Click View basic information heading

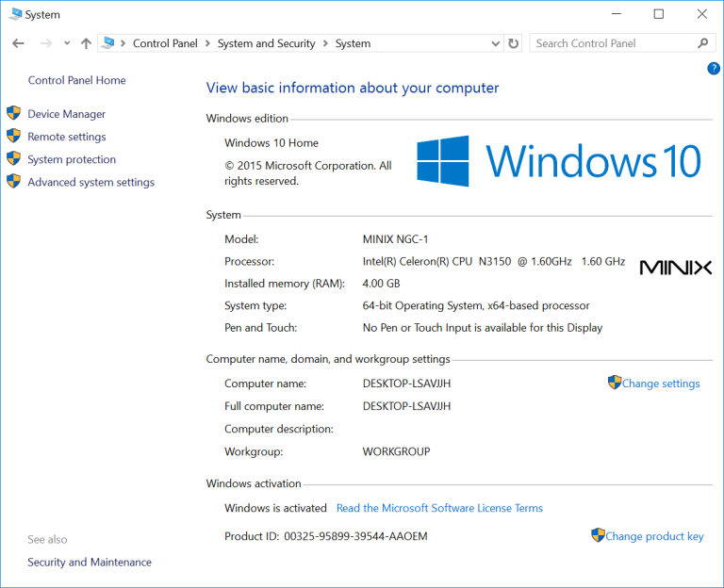[x=353, y=88]
